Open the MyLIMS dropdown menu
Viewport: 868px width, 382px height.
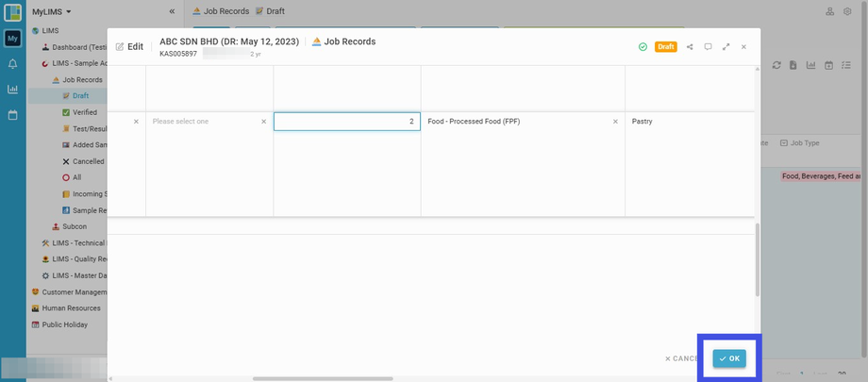pyautogui.click(x=52, y=11)
